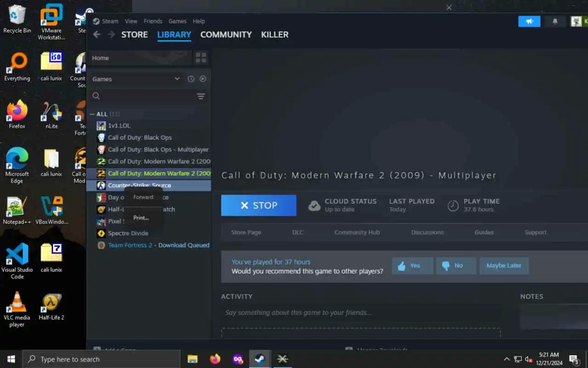
Task: Click the activity post text field
Action: (x=361, y=313)
